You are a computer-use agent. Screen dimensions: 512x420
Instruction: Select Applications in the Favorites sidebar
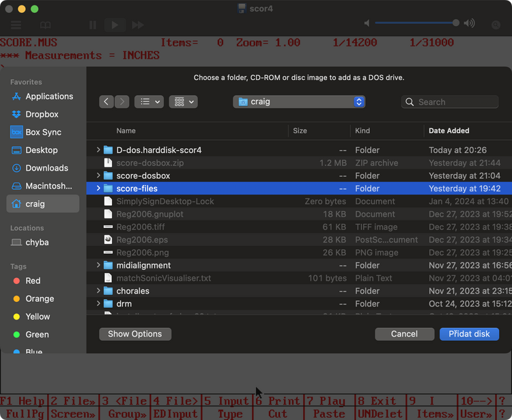(49, 96)
